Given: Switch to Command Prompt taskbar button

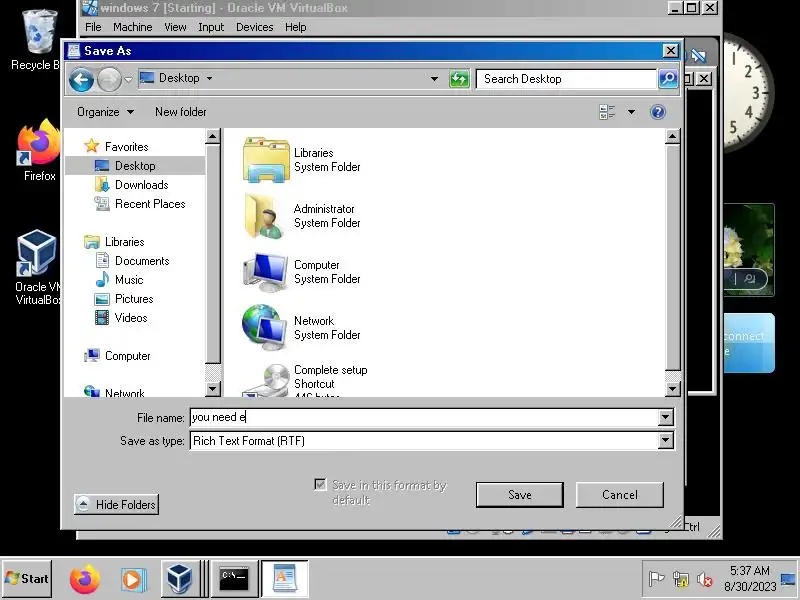Looking at the screenshot, I should tap(234, 579).
